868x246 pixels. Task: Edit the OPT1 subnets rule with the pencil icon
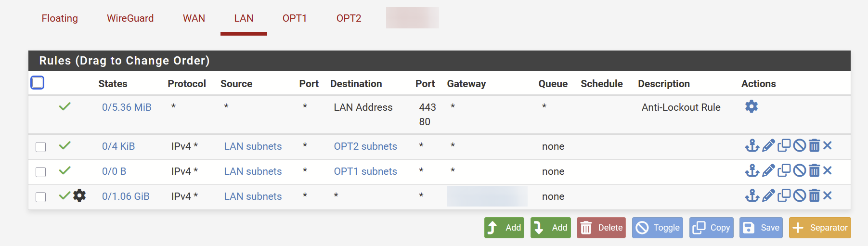coord(768,170)
